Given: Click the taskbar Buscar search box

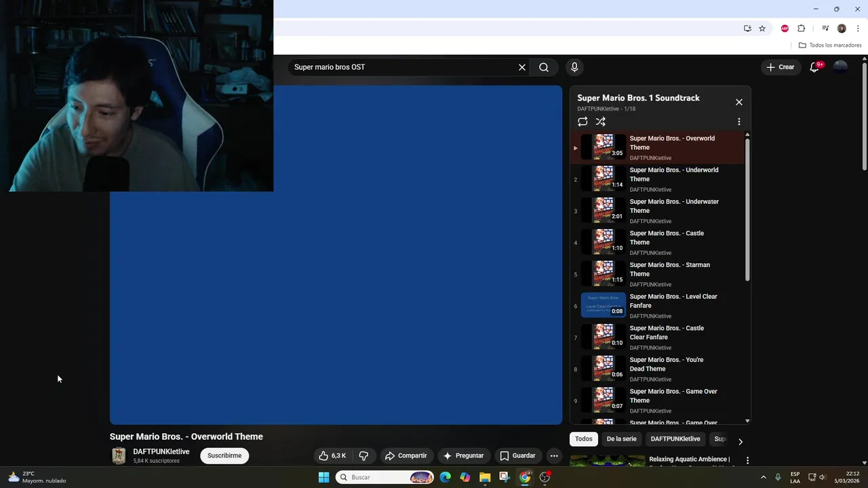Looking at the screenshot, I should tap(384, 477).
